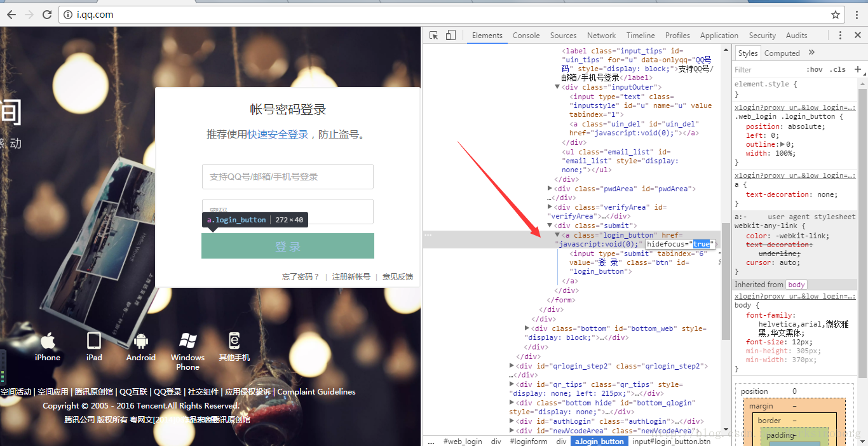Click the 忘了密码？ link

(301, 277)
